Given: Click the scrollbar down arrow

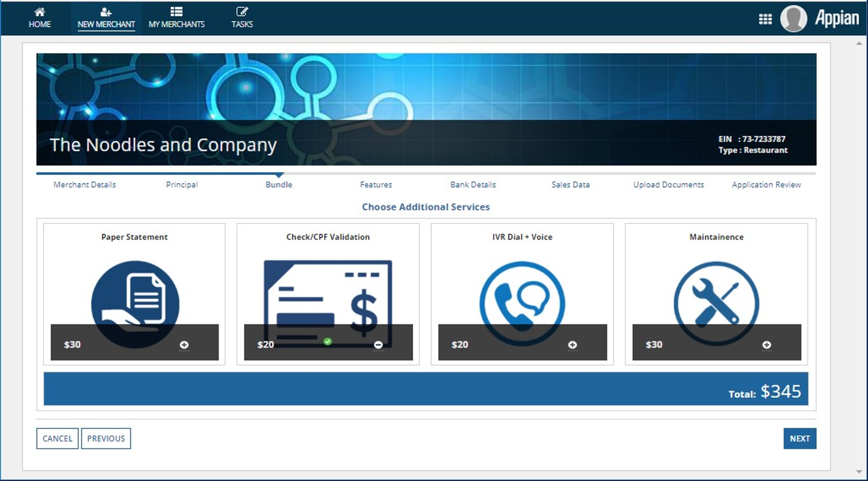Looking at the screenshot, I should (859, 472).
